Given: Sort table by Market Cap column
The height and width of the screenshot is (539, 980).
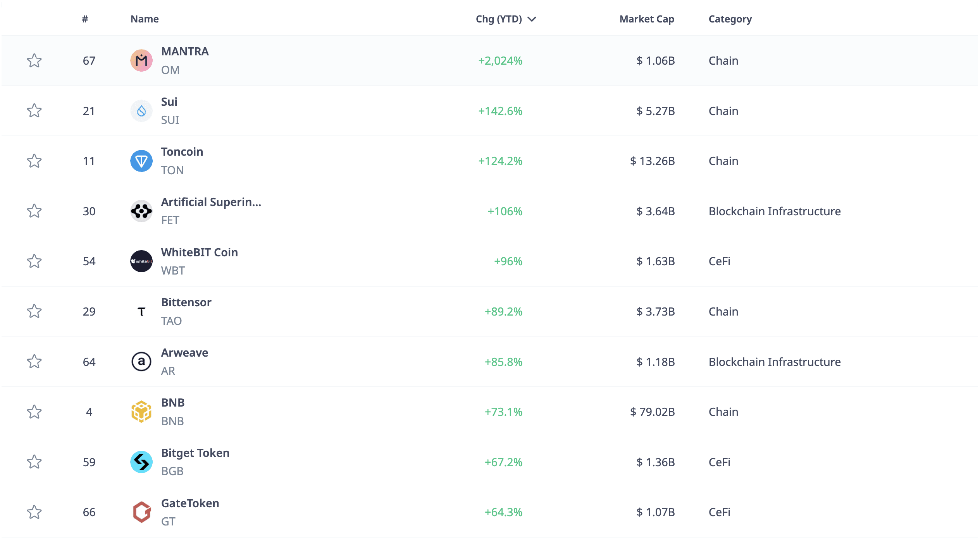Looking at the screenshot, I should (646, 19).
